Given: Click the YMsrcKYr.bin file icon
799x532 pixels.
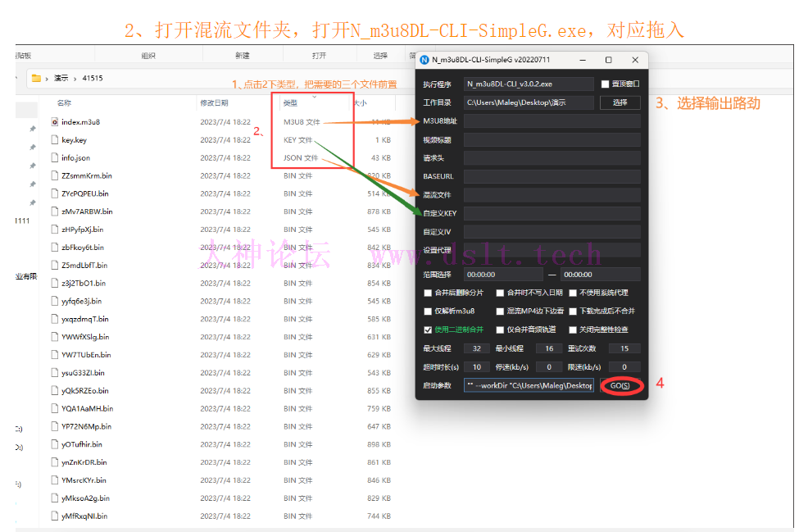Looking at the screenshot, I should pyautogui.click(x=55, y=480).
